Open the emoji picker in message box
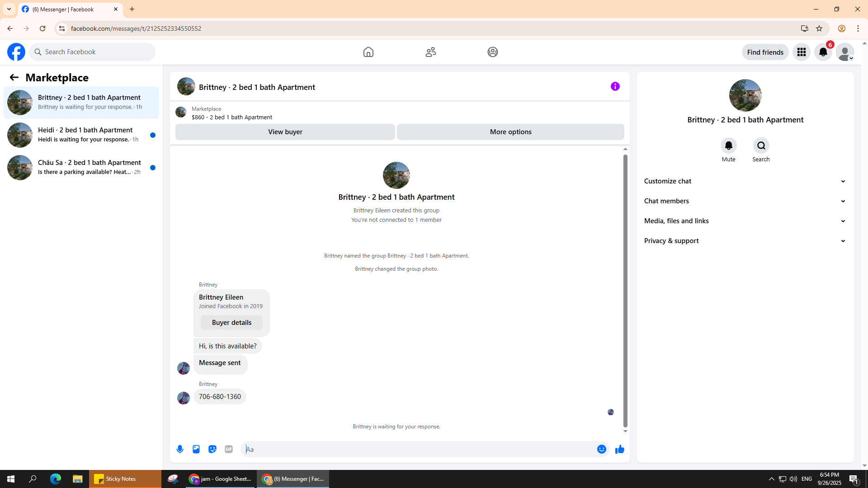Screen dimensions: 868x488 click(601, 449)
